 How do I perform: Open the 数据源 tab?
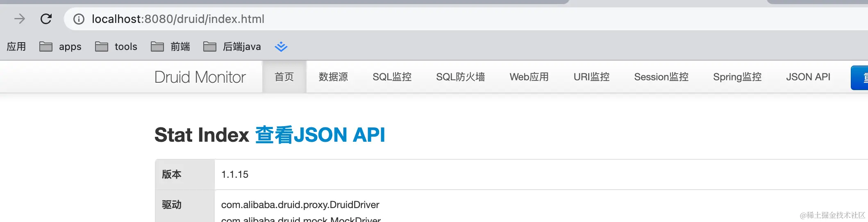[x=333, y=77]
